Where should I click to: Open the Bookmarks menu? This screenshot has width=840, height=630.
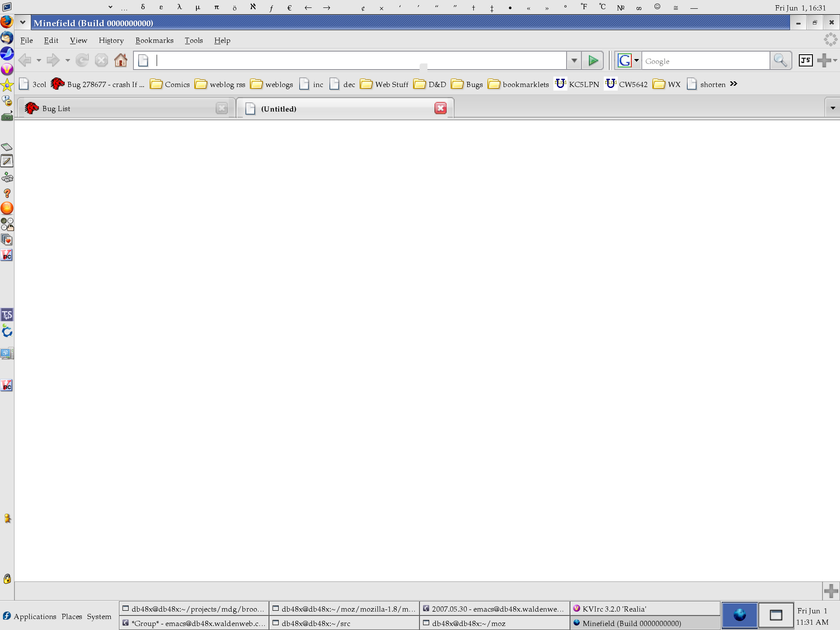pos(154,40)
